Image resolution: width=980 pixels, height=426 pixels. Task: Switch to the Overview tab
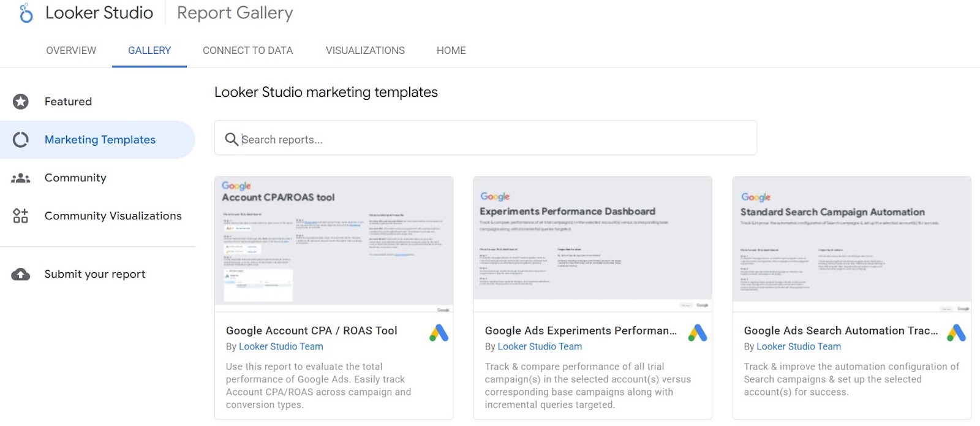pos(71,50)
